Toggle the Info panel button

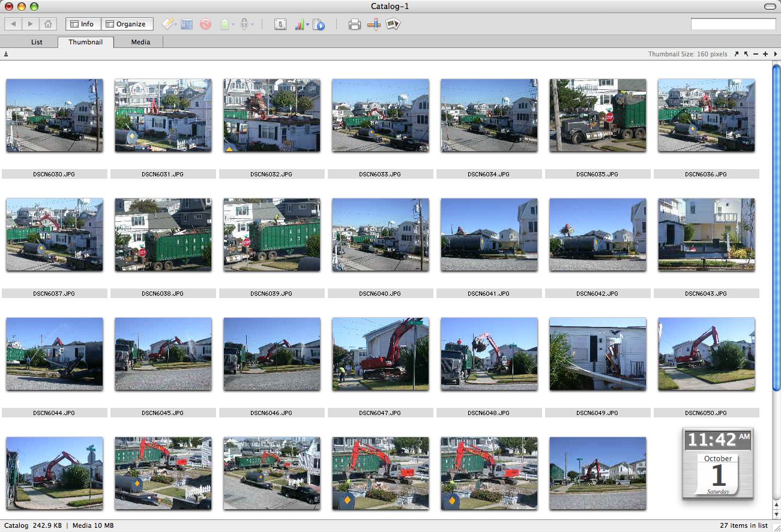(x=82, y=24)
